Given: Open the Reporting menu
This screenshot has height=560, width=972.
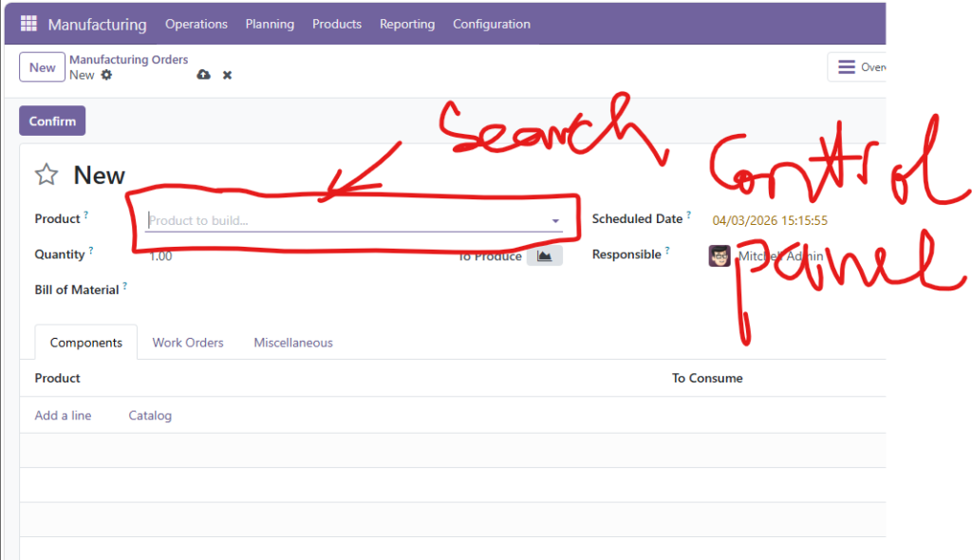Looking at the screenshot, I should coord(407,24).
